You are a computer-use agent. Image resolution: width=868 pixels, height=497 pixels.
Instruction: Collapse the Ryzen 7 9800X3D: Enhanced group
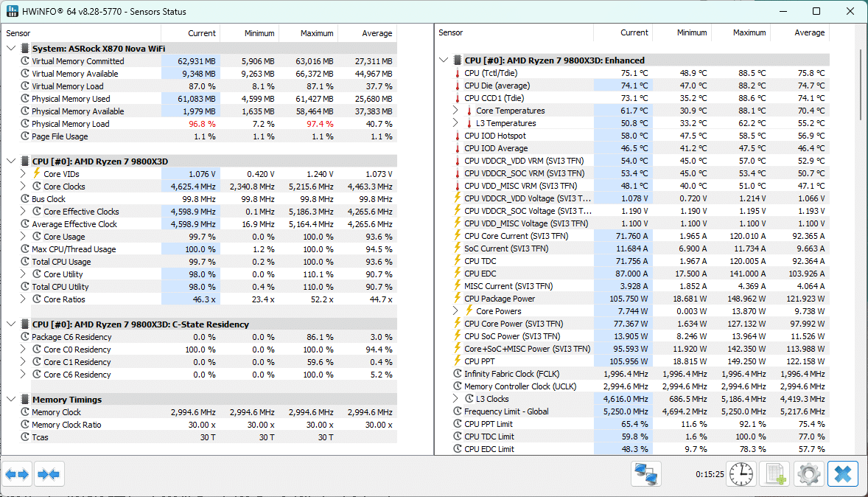(x=444, y=60)
